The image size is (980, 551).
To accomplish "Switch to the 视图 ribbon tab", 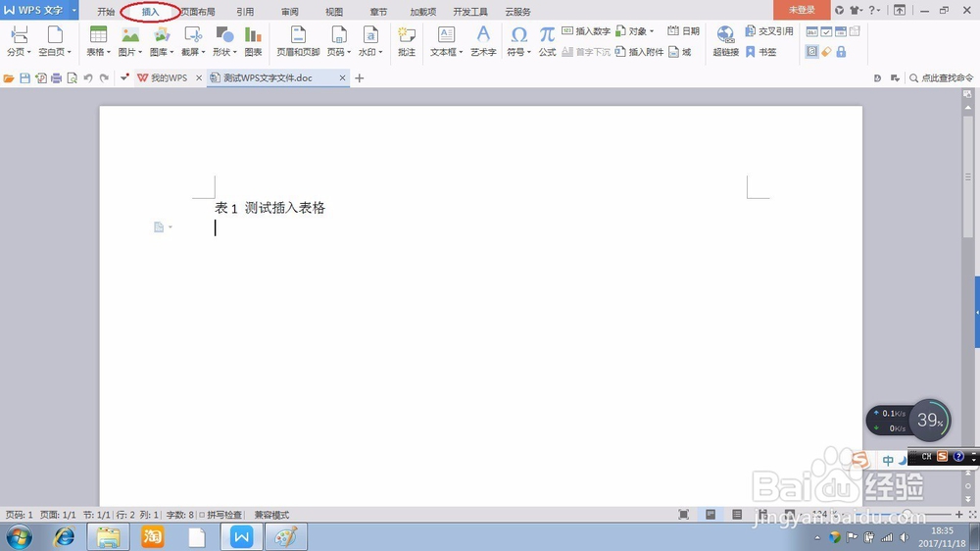I will [334, 12].
